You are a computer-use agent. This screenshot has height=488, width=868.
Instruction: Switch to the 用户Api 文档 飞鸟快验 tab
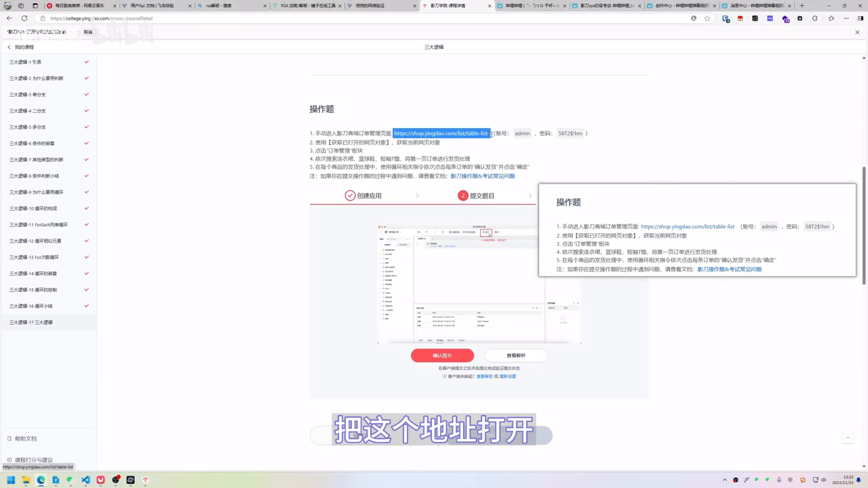(157, 5)
